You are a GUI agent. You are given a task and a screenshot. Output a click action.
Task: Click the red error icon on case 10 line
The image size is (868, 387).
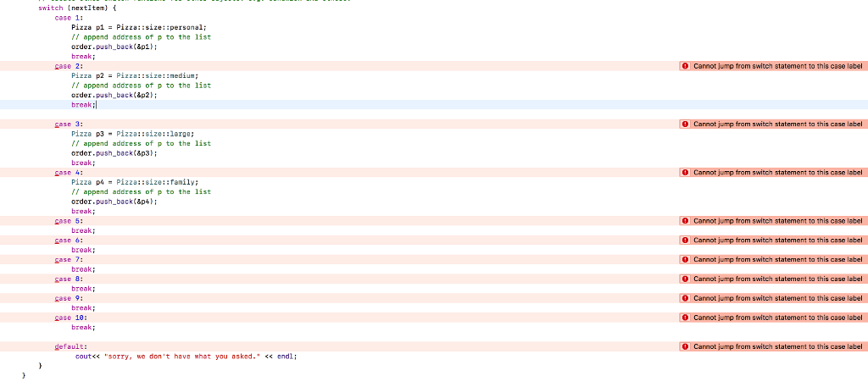(685, 318)
